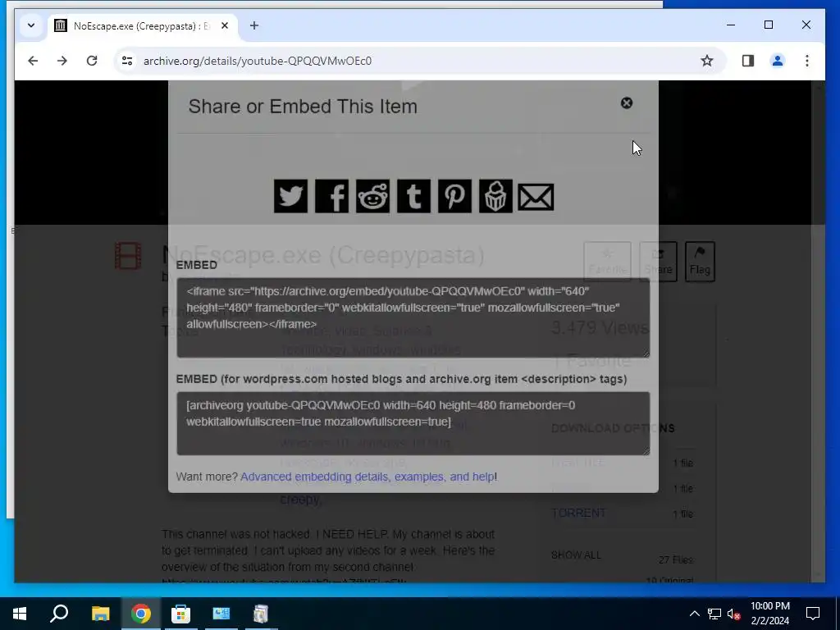Show hidden system tray icons
840x630 pixels.
(x=694, y=614)
